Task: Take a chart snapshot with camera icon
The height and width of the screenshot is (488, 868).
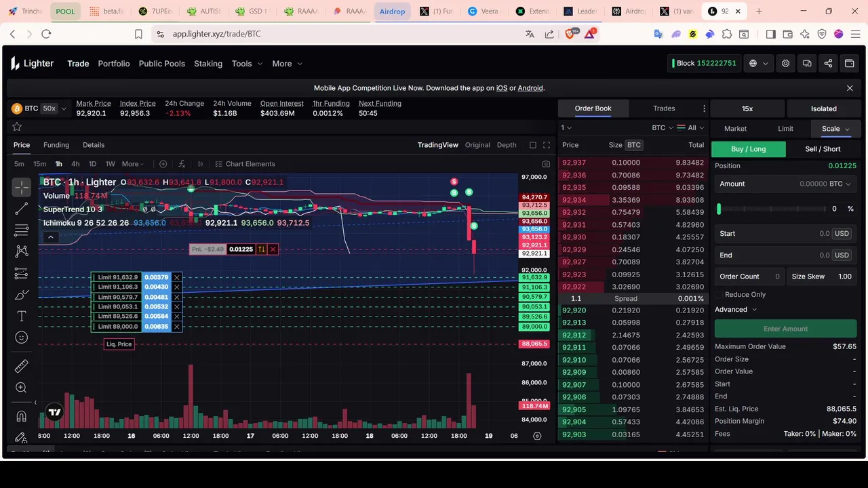Action: [546, 164]
